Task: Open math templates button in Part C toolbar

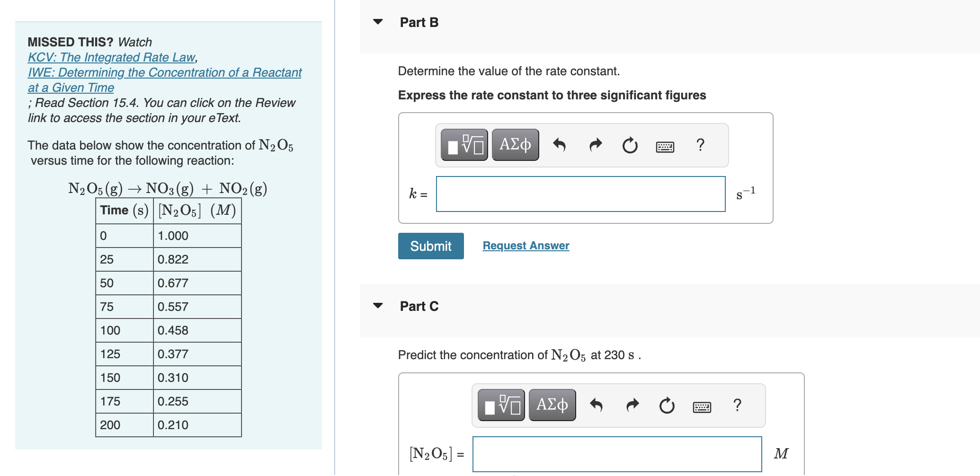Action: pyautogui.click(x=501, y=405)
